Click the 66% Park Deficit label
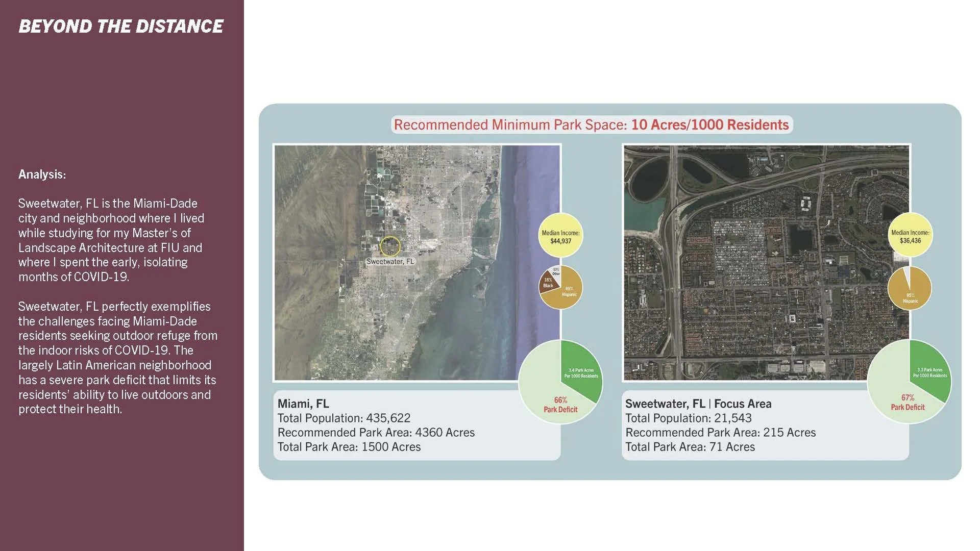The image size is (980, 551). (560, 405)
